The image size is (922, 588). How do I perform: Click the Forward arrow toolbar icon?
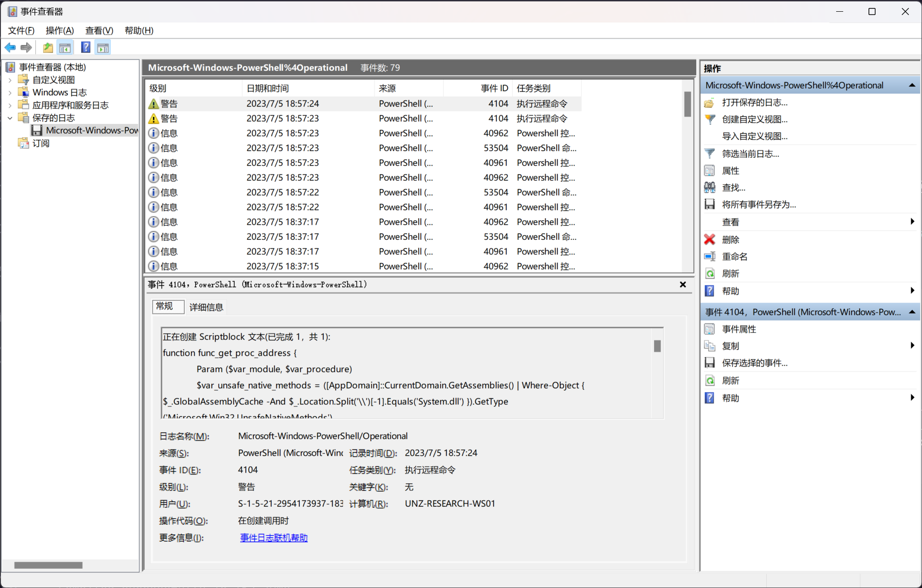tap(26, 47)
